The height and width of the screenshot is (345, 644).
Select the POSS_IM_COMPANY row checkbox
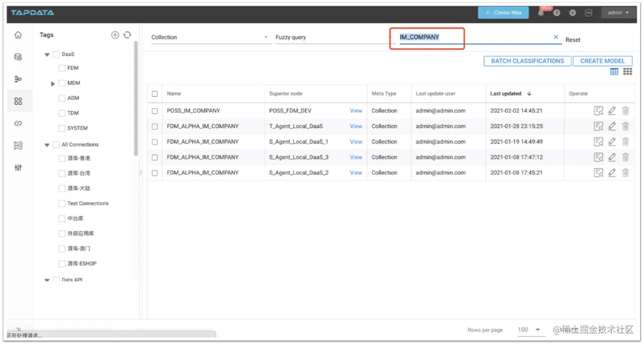click(154, 111)
